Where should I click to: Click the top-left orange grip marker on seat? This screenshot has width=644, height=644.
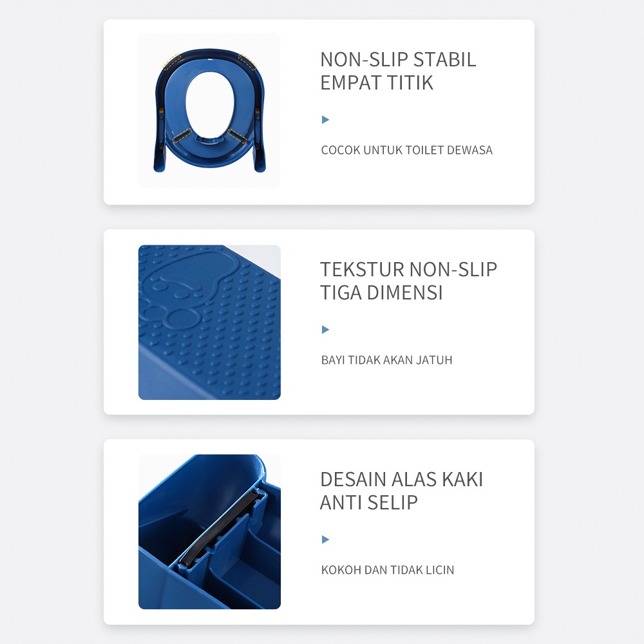tap(173, 62)
